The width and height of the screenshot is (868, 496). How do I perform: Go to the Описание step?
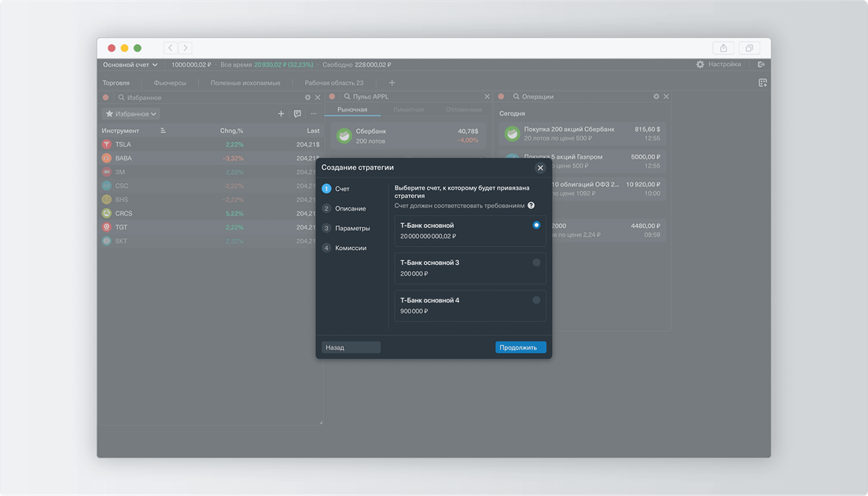pos(350,208)
